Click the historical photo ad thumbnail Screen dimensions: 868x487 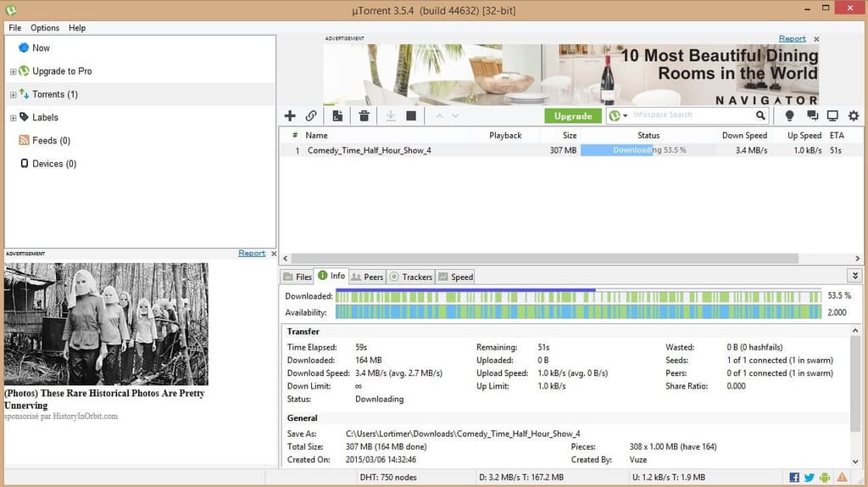point(106,324)
